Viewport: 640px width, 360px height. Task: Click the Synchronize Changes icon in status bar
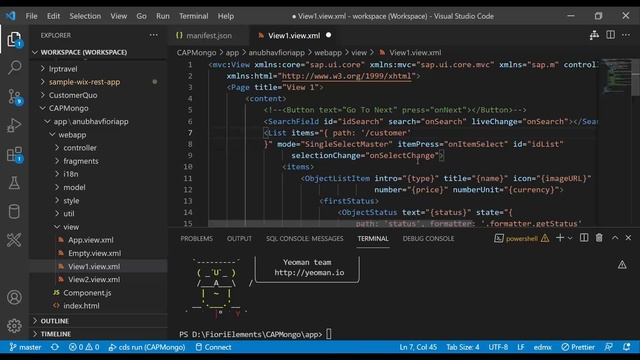click(55, 347)
